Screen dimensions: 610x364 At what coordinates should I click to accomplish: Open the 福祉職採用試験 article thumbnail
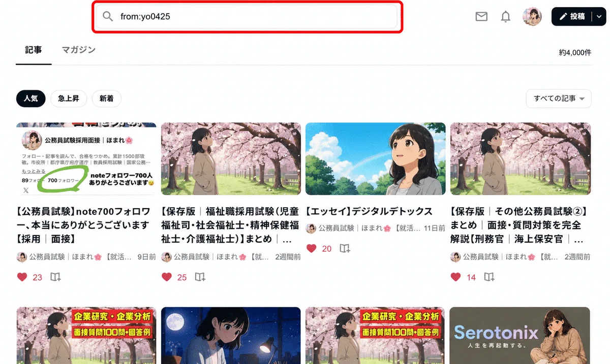[231, 159]
